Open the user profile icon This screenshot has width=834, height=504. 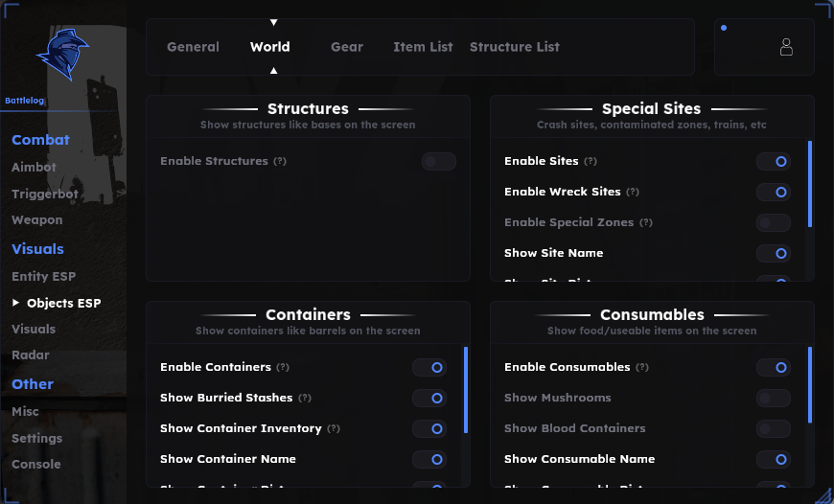point(786,47)
